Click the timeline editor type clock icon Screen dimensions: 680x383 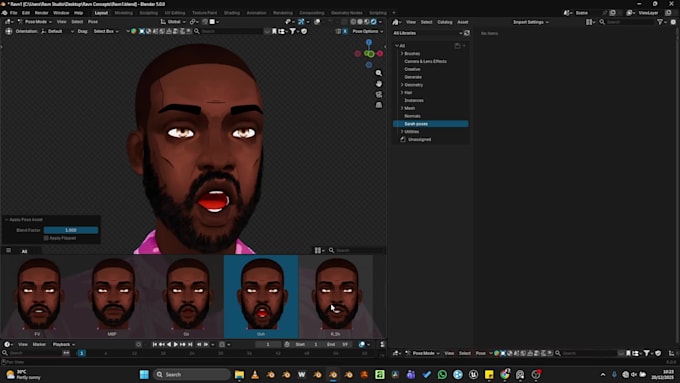[8, 344]
